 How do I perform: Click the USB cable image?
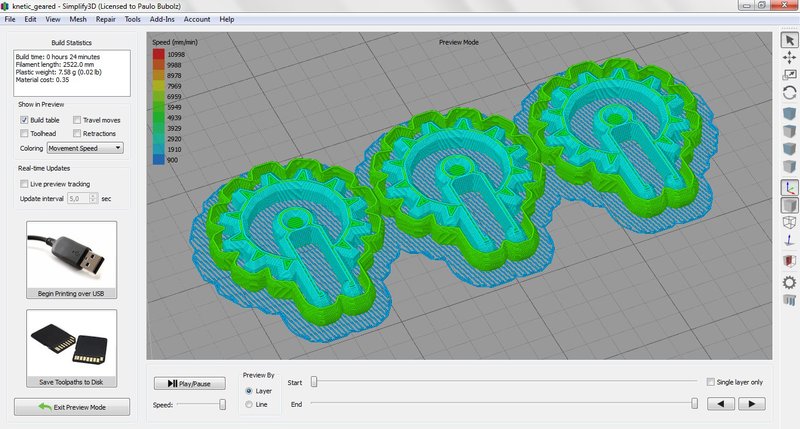tap(71, 256)
